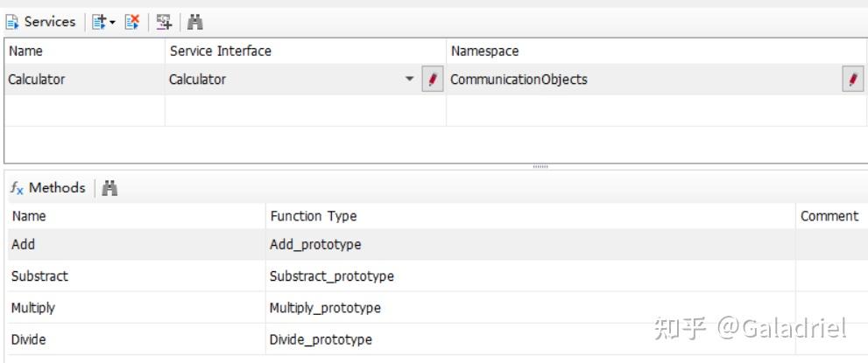Image resolution: width=868 pixels, height=363 pixels.
Task: Click the import service icon in toolbar
Action: tap(164, 22)
